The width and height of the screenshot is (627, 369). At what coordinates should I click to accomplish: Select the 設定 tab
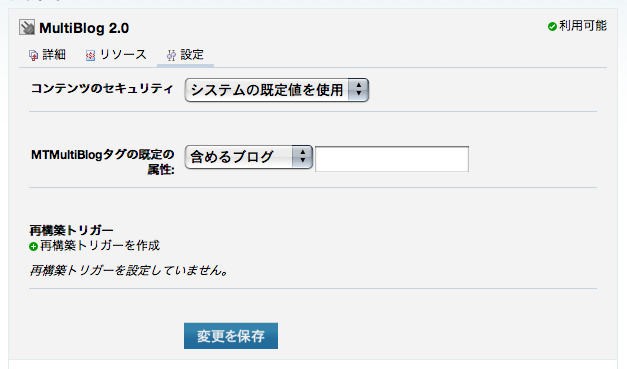click(186, 55)
